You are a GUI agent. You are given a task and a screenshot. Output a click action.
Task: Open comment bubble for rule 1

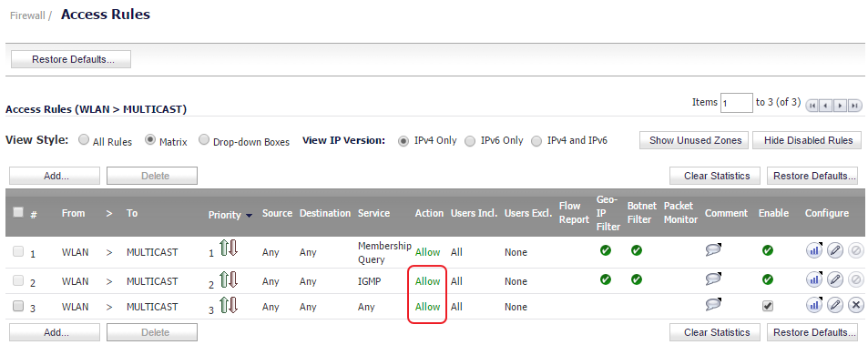pos(713,250)
